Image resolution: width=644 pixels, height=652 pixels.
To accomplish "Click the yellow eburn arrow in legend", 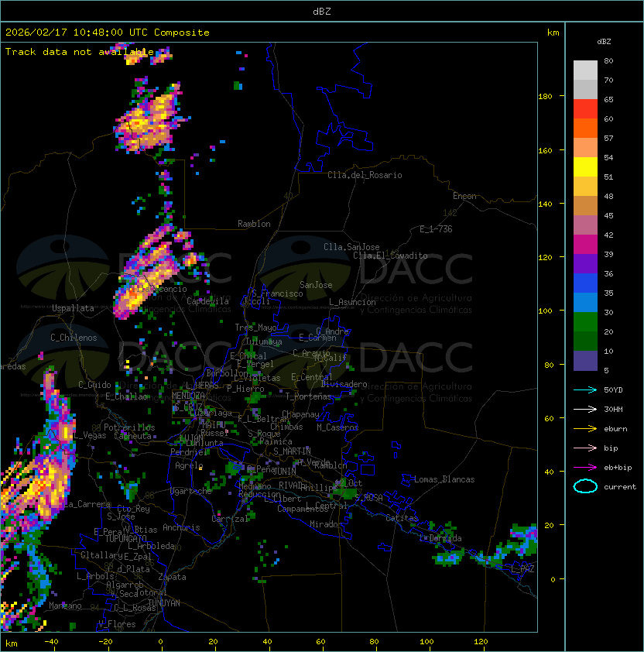I will [585, 429].
